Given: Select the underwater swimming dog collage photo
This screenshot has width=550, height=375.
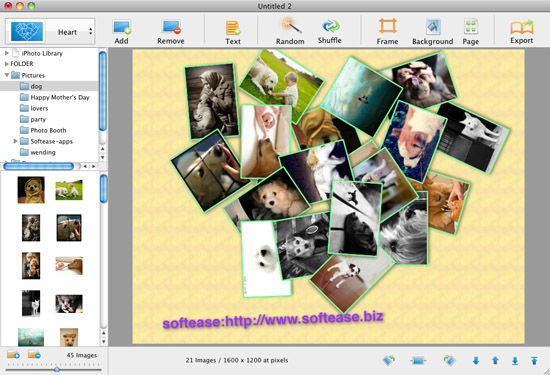Looking at the screenshot, I should coord(361,96).
